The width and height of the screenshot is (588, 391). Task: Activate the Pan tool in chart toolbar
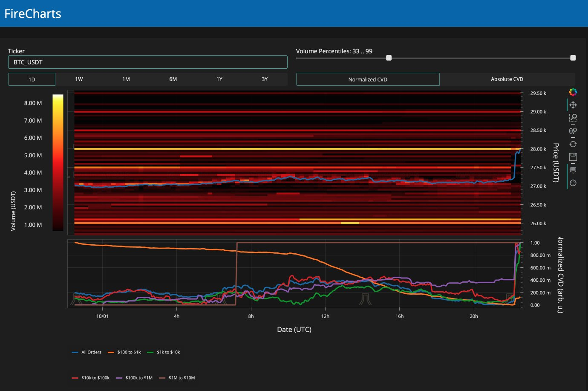(573, 105)
